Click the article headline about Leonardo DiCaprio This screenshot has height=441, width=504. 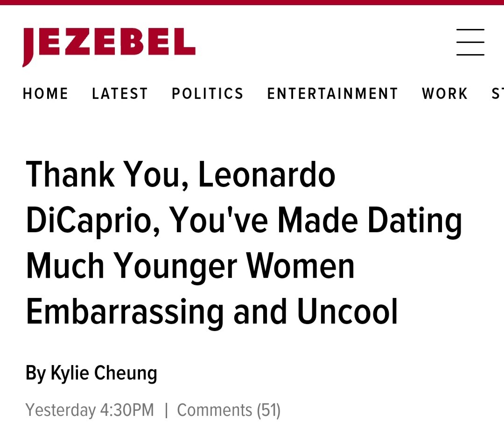(244, 243)
